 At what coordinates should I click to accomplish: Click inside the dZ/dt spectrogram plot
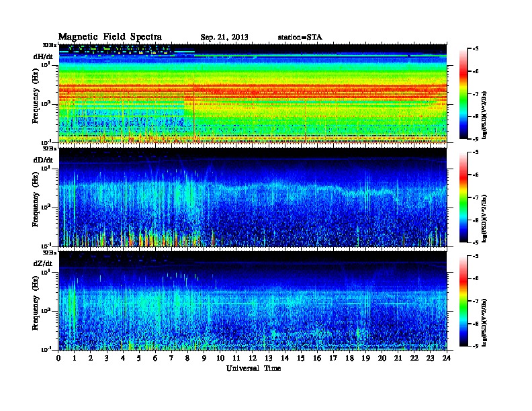click(x=253, y=301)
